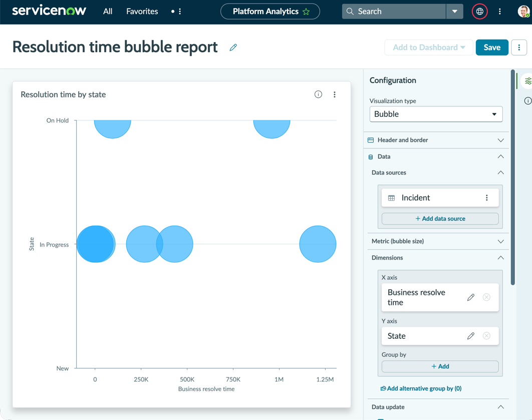
Task: Click the right On Hold bubble
Action: point(272,129)
